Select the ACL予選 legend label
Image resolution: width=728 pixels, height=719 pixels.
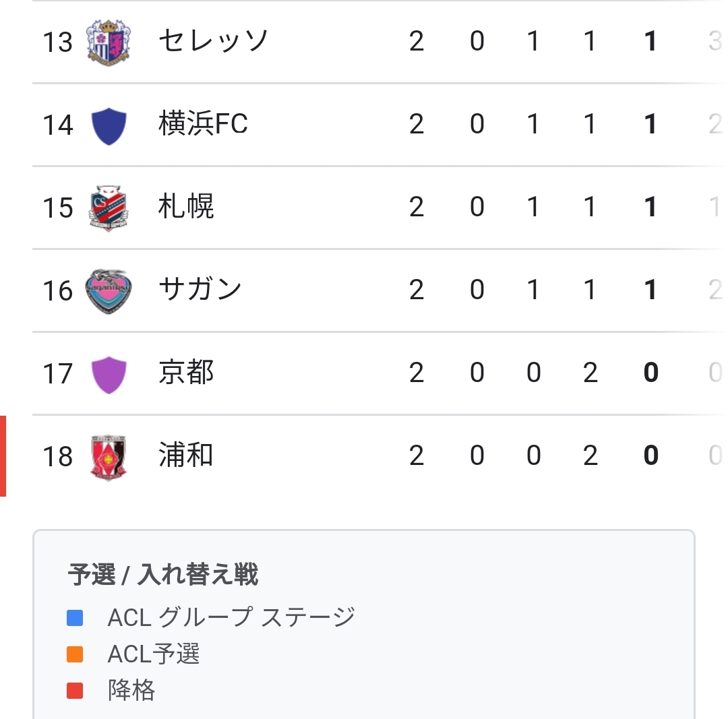coord(153,654)
